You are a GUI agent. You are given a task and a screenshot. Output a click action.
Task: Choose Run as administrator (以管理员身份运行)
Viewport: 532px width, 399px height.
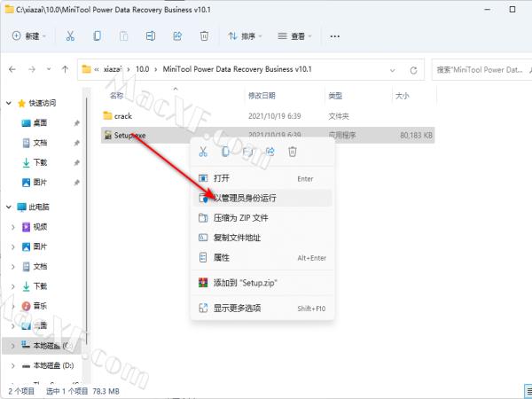click(262, 198)
